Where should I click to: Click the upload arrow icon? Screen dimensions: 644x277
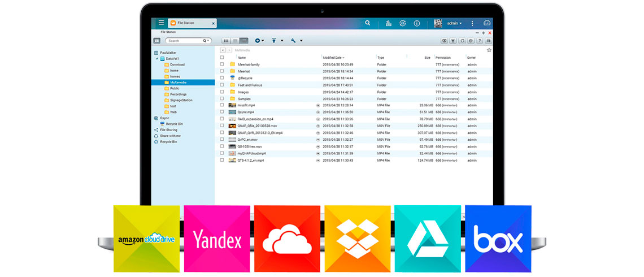274,41
